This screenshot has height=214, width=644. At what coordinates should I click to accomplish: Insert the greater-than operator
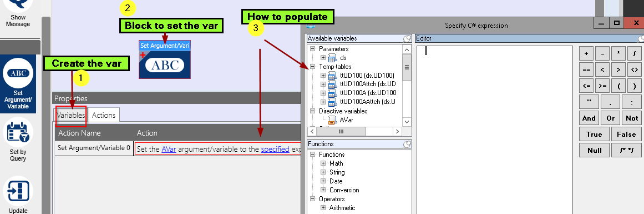(x=618, y=70)
